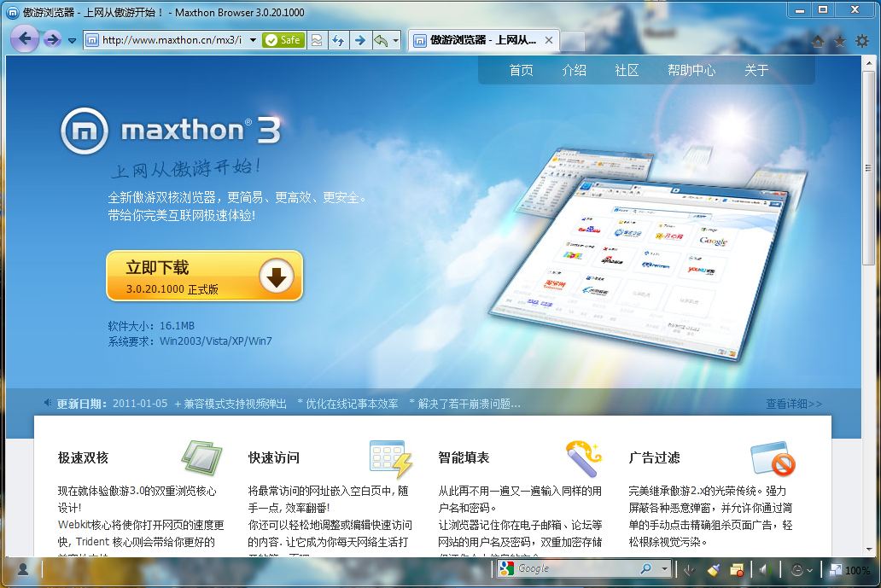Click the 快速访问 feature heading
Image resolution: width=881 pixels, height=588 pixels.
point(274,457)
